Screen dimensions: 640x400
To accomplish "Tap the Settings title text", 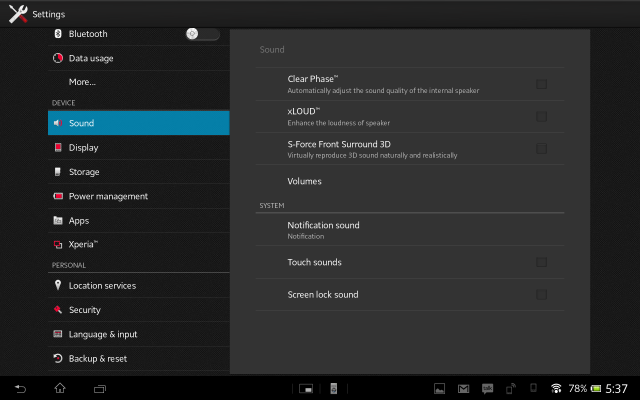I will 49,14.
